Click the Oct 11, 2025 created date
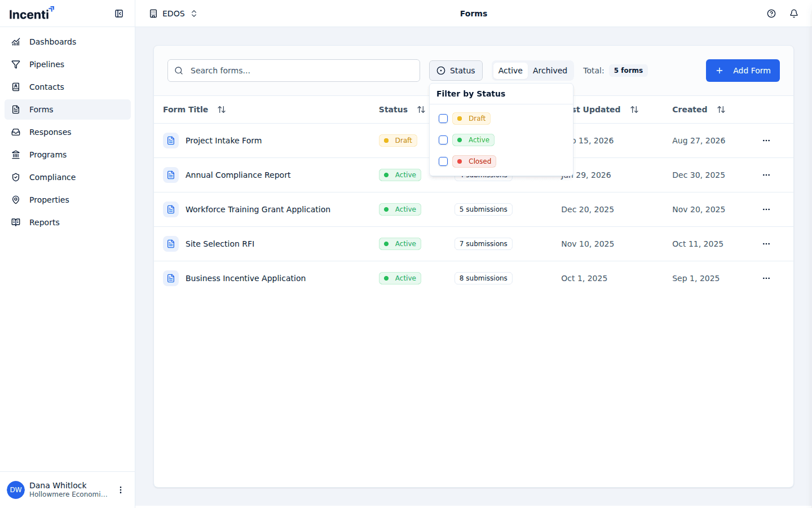 (698, 244)
